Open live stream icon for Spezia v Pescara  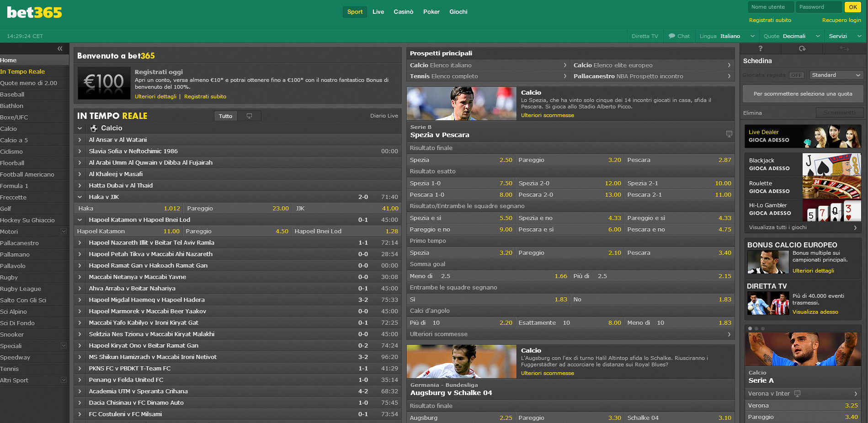coord(729,134)
